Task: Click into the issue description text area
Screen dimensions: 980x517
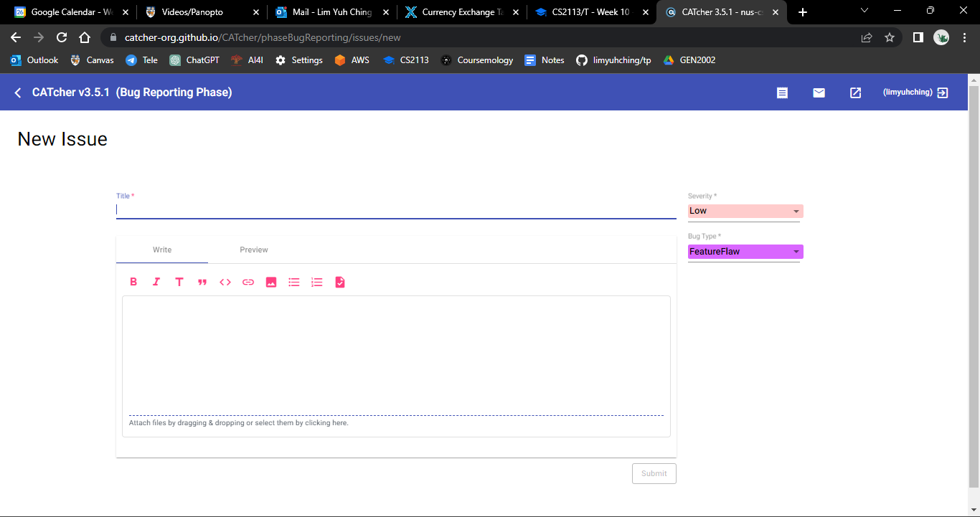Action: click(x=396, y=355)
